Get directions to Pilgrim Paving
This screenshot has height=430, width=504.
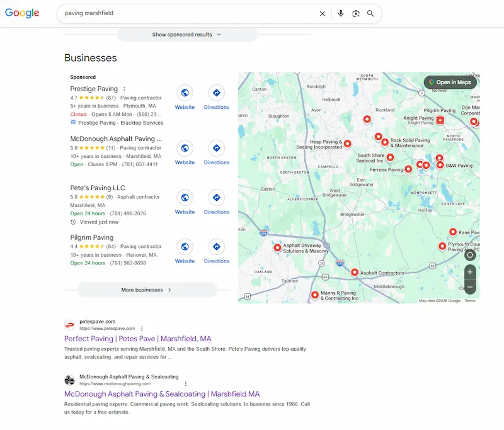pos(217,247)
